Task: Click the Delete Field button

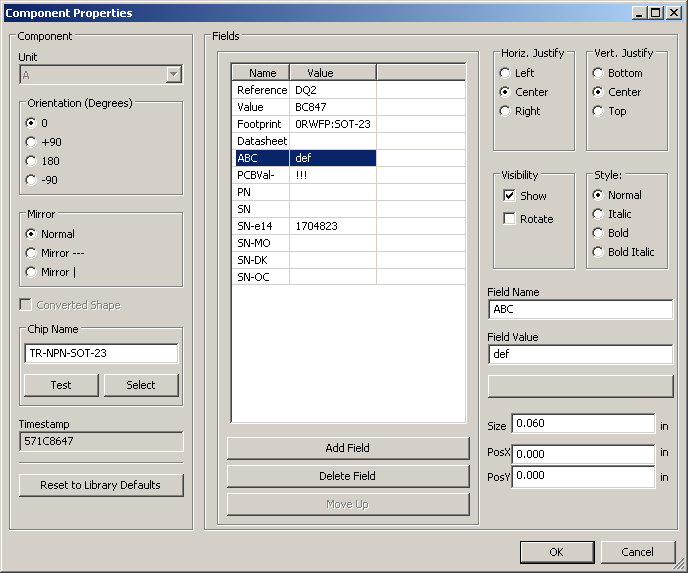Action: click(348, 476)
